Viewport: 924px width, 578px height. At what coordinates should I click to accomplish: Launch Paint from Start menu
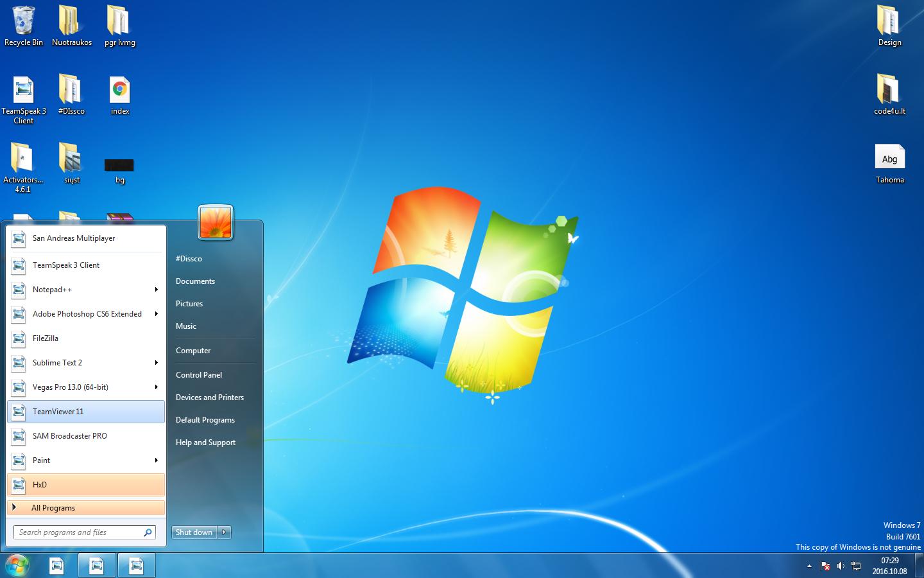tap(86, 460)
